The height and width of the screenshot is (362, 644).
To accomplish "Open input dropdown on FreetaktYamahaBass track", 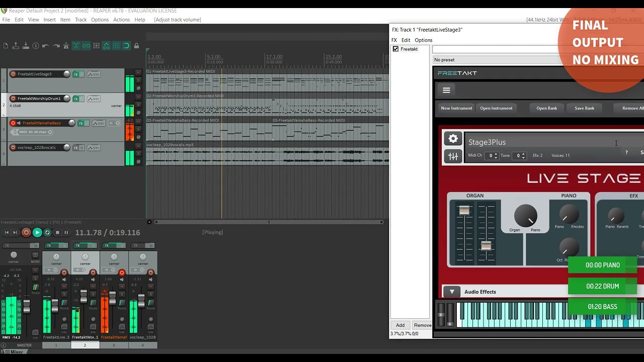I will (x=114, y=123).
